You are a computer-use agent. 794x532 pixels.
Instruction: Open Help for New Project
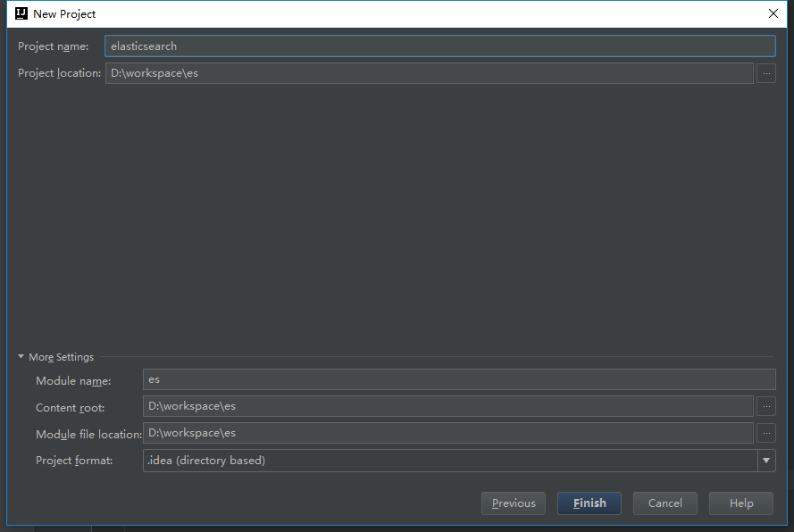click(x=741, y=503)
